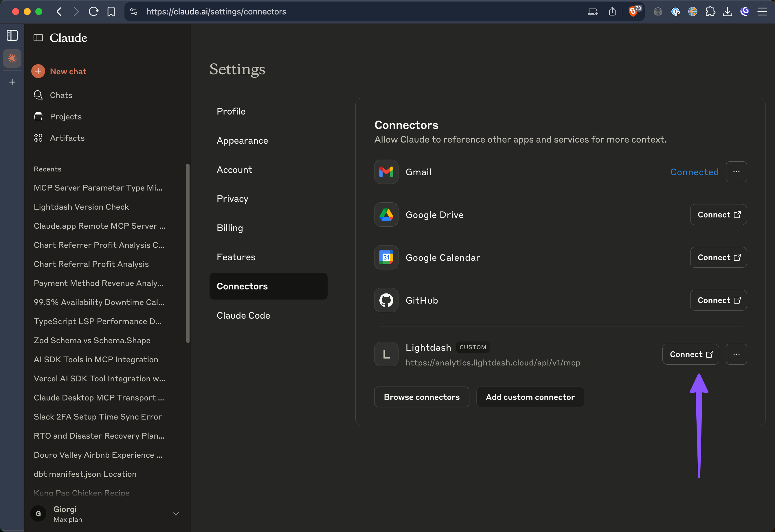The height and width of the screenshot is (532, 775).
Task: Switch to the Privacy settings tab
Action: (x=232, y=198)
